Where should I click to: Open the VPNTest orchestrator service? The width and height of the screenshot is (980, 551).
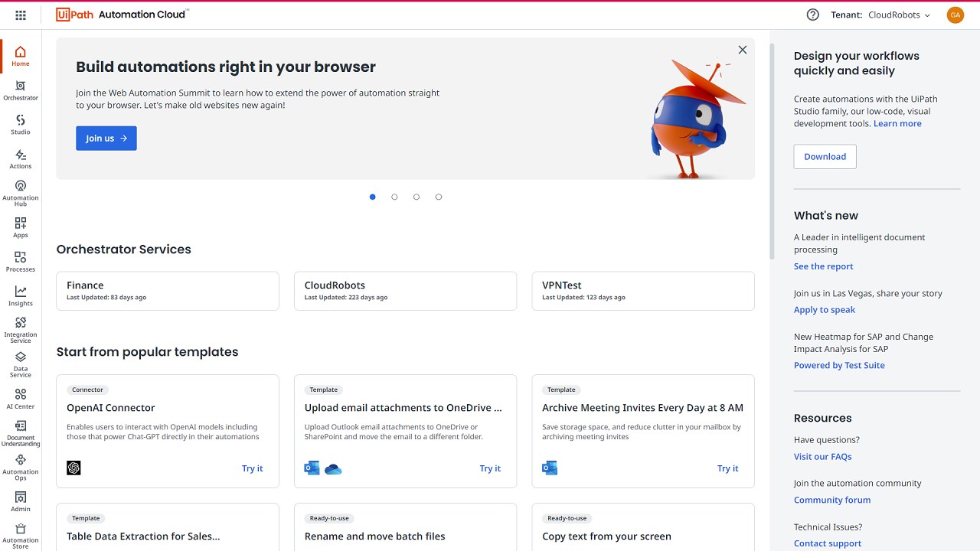[x=643, y=291]
